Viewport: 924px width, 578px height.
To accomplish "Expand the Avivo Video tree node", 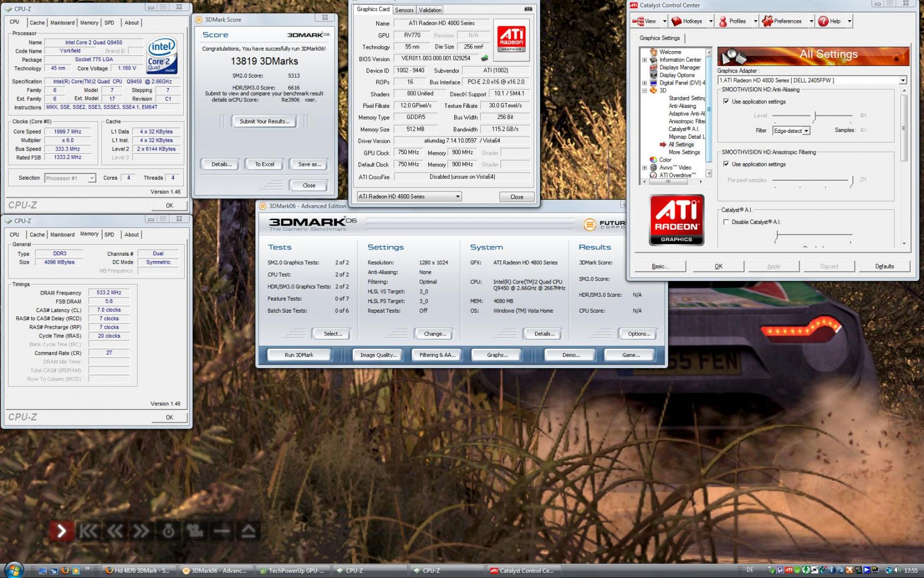I will (x=645, y=167).
